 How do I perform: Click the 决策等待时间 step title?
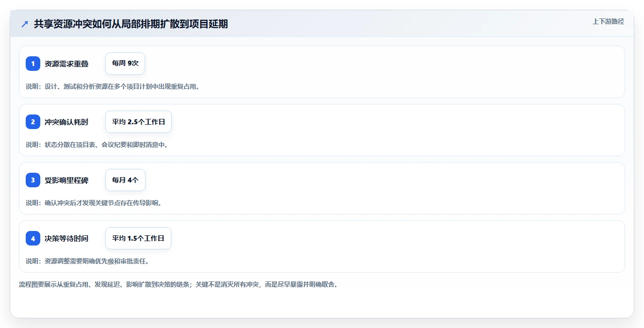[x=66, y=238]
